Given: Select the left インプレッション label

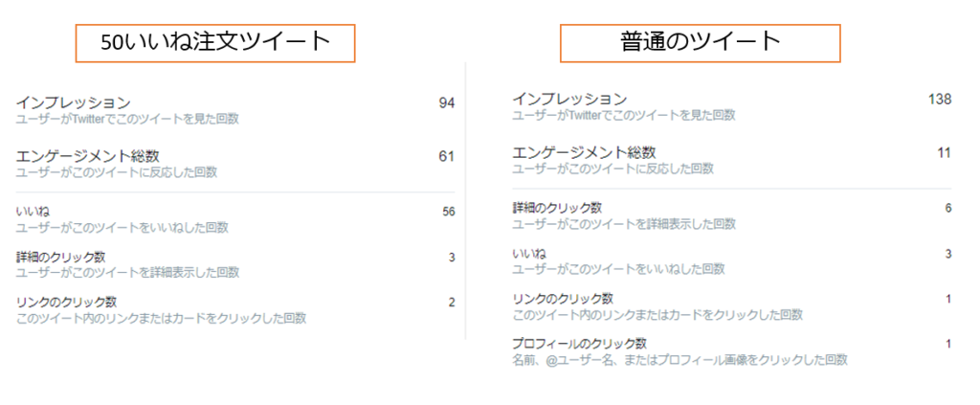Looking at the screenshot, I should (73, 101).
